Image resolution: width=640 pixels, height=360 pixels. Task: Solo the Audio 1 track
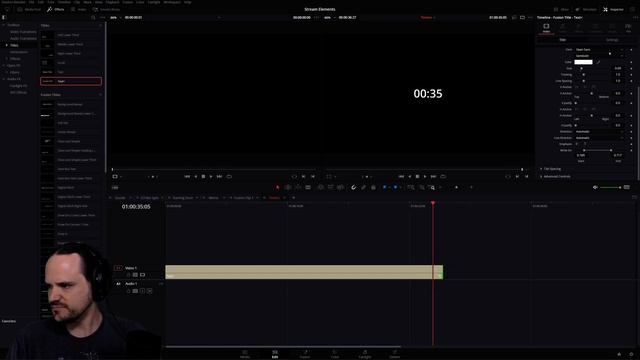click(x=142, y=291)
